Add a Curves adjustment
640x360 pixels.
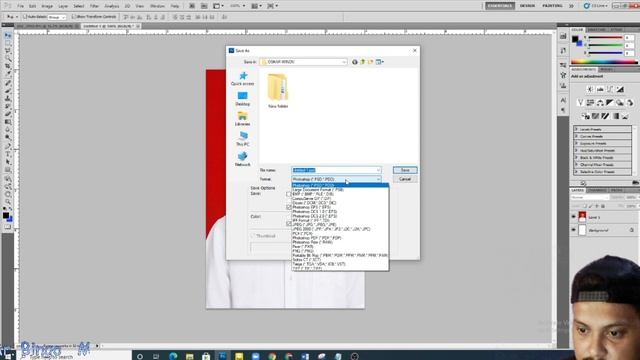(x=610, y=89)
